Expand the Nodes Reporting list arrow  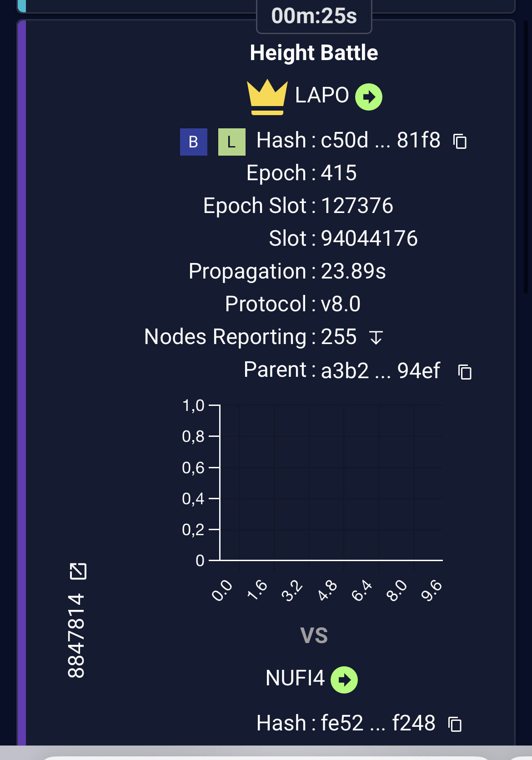tap(376, 338)
